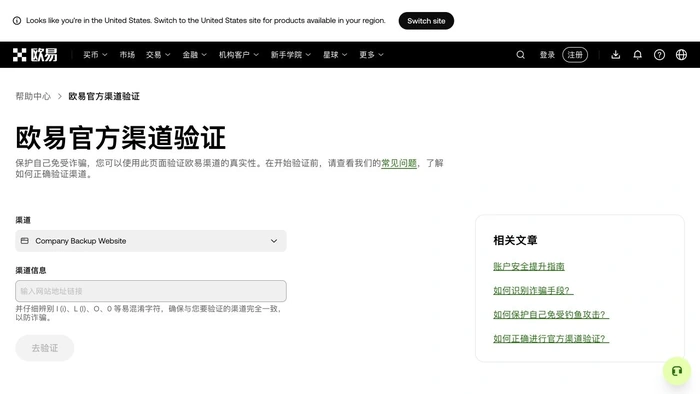
Task: Expand the 机构客户 dropdown menu
Action: 239,54
